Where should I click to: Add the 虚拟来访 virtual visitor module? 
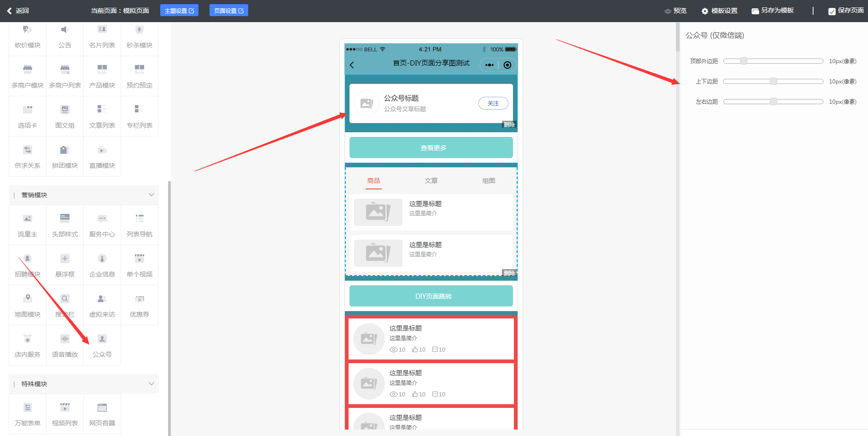tap(102, 306)
